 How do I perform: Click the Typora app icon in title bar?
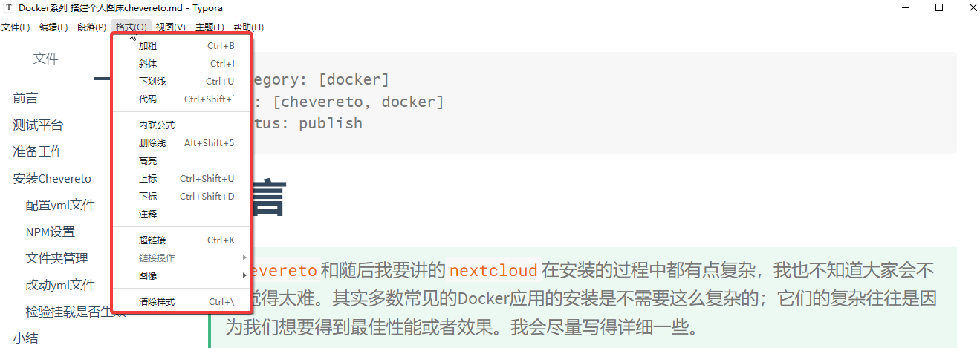point(8,8)
